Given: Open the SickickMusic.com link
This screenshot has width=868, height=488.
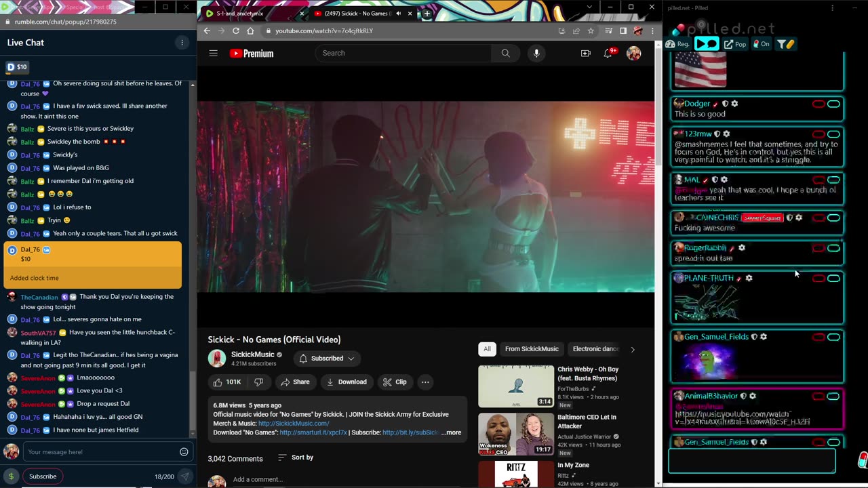Looking at the screenshot, I should [x=294, y=424].
